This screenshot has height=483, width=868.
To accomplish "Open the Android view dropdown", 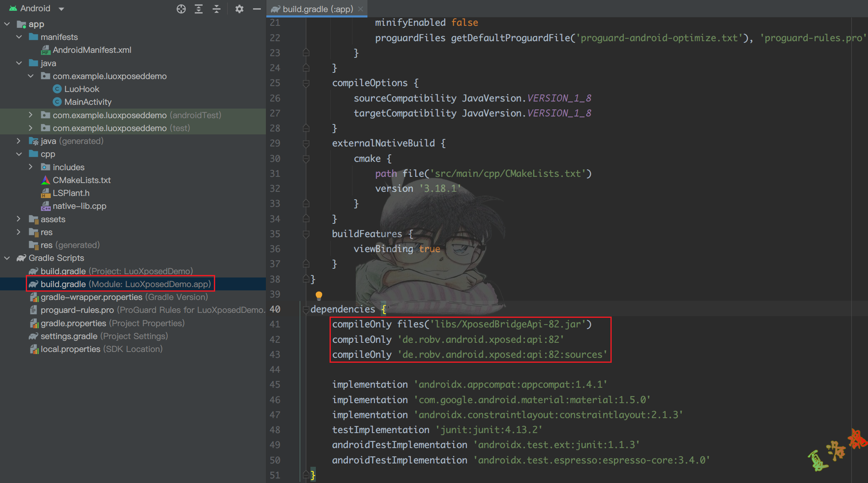I will 61,9.
